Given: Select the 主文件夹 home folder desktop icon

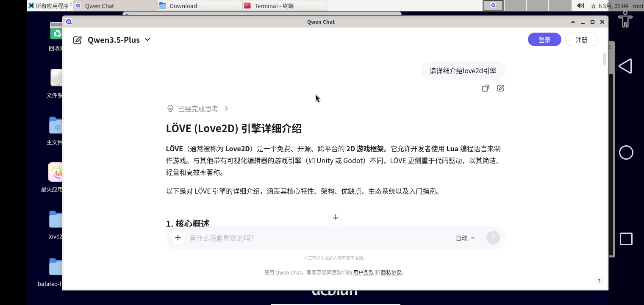Looking at the screenshot, I should coord(55,130).
